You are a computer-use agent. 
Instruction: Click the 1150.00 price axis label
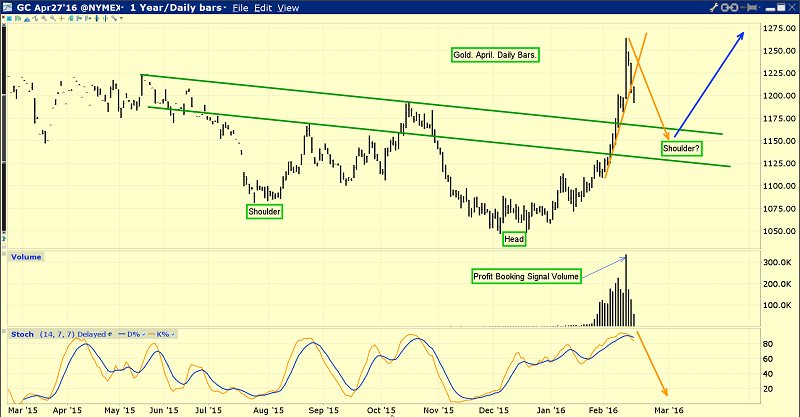click(779, 141)
